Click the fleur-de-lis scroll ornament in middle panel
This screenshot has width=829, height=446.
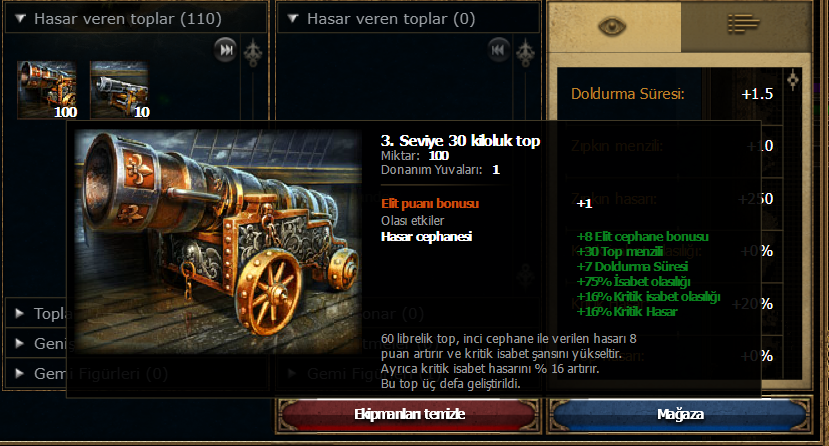(525, 52)
